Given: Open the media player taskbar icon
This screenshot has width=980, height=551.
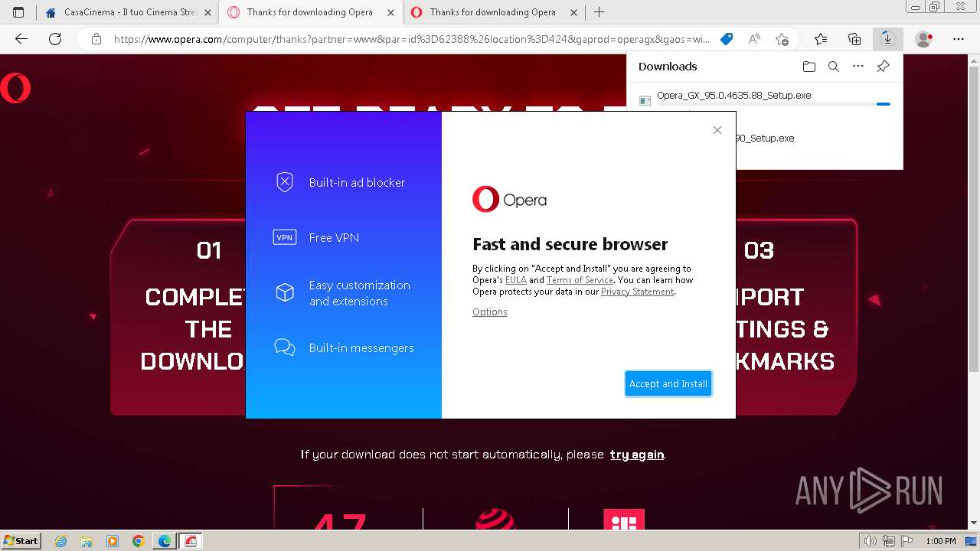Looking at the screenshot, I should pos(113,541).
